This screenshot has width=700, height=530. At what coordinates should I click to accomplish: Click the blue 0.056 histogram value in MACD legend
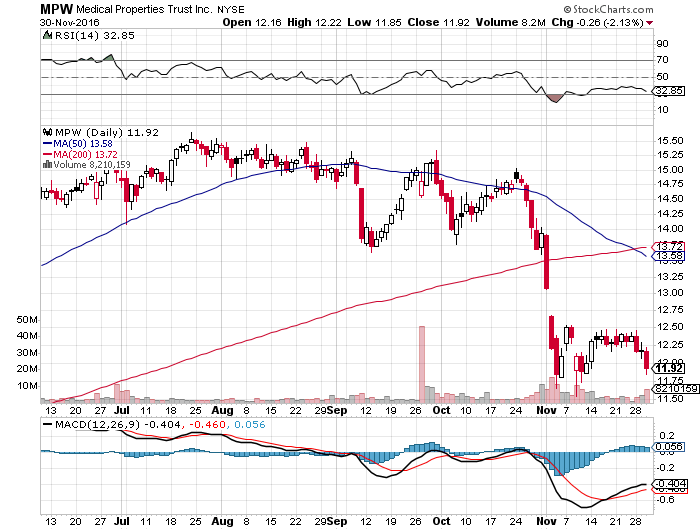(250, 425)
